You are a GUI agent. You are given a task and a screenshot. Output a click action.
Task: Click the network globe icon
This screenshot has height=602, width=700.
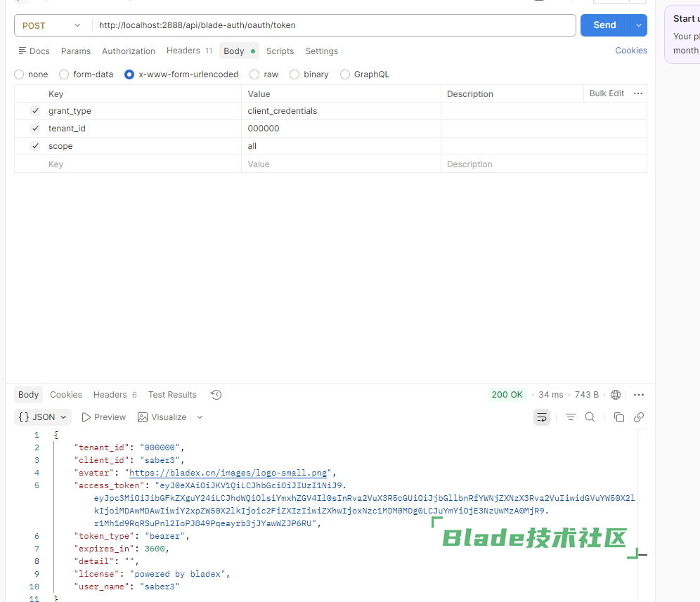616,395
